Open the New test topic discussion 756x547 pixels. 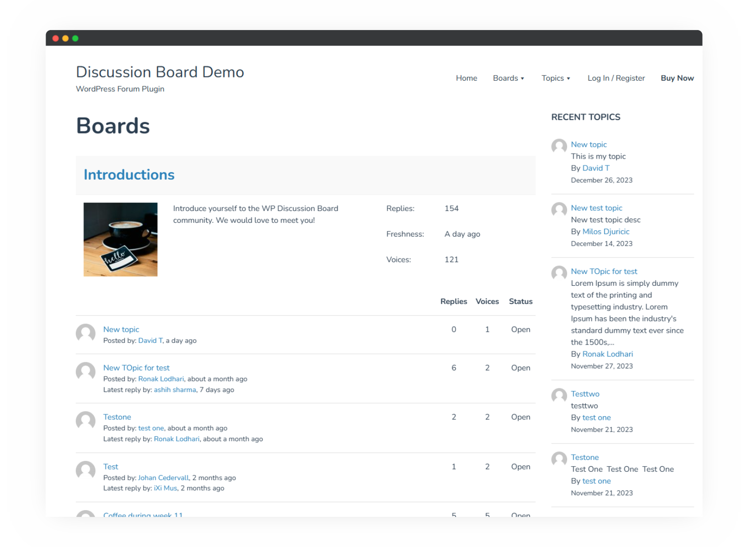pos(596,207)
